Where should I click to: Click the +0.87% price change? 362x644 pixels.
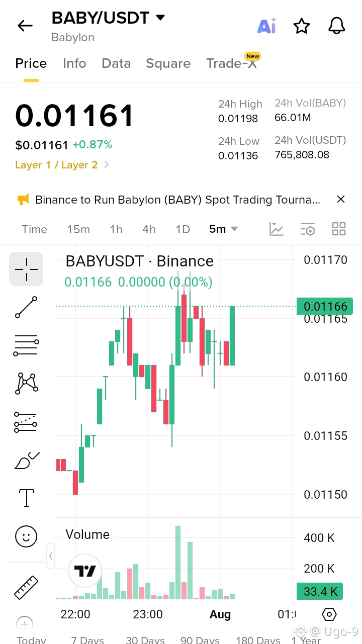[x=93, y=145]
